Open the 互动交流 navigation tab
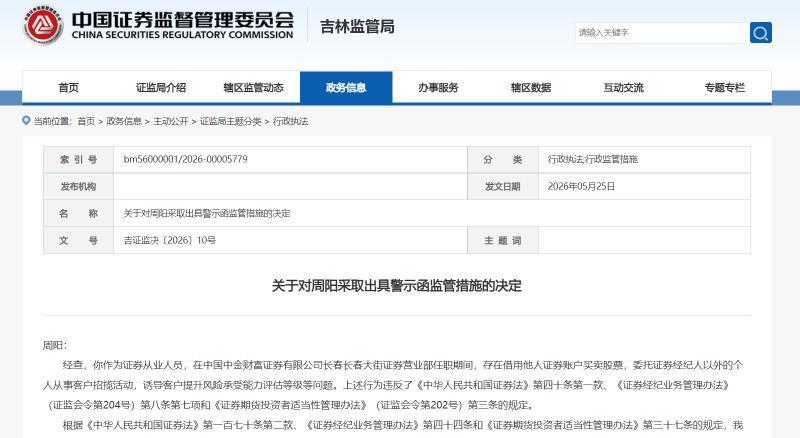 point(623,88)
